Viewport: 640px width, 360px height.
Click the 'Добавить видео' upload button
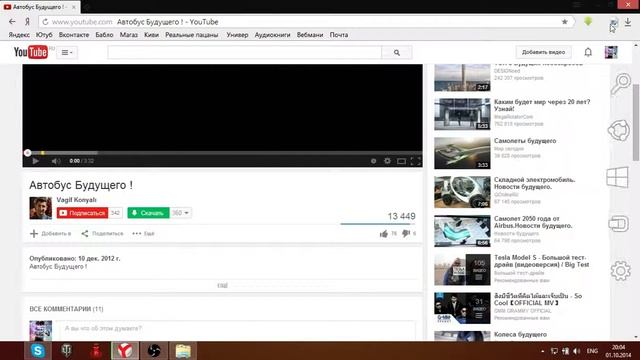coord(543,52)
